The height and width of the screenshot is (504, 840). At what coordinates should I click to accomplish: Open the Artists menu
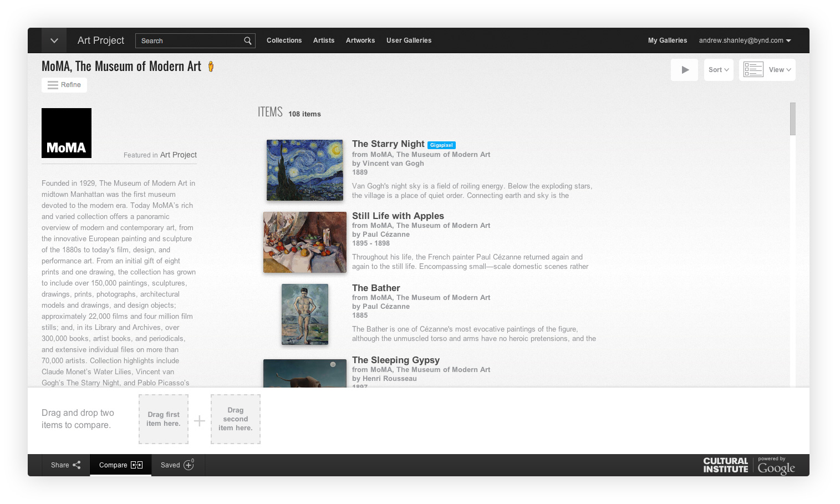tap(324, 40)
